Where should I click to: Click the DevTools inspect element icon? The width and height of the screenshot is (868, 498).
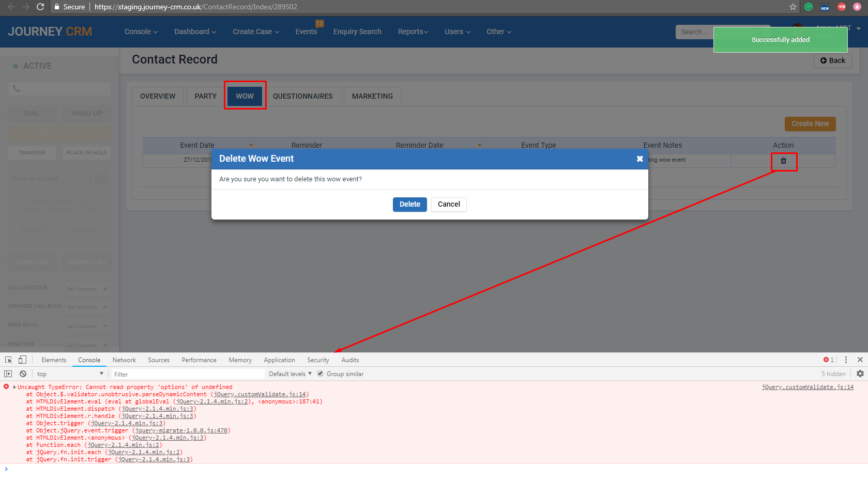pyautogui.click(x=8, y=360)
